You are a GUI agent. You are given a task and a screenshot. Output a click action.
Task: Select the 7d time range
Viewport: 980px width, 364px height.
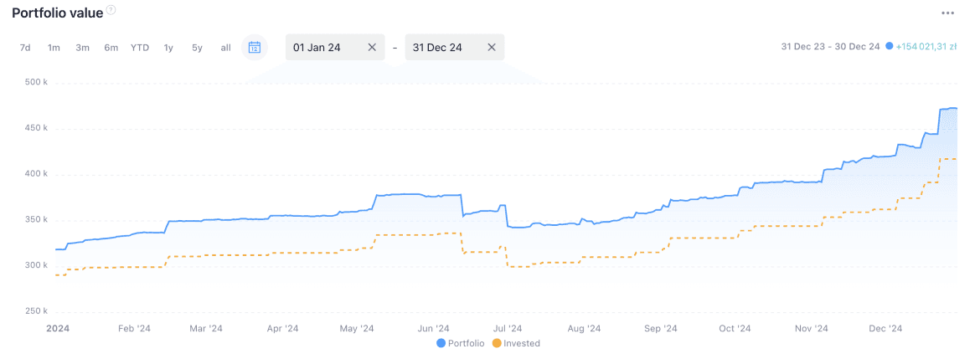(25, 48)
